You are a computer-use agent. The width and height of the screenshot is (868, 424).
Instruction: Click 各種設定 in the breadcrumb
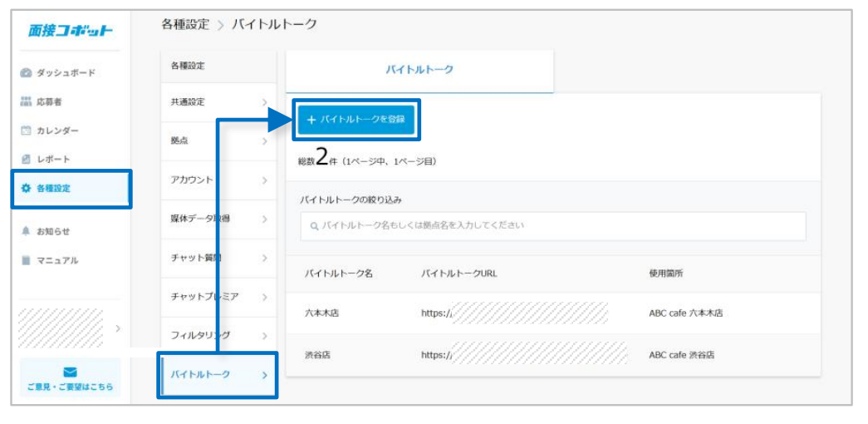(x=185, y=24)
